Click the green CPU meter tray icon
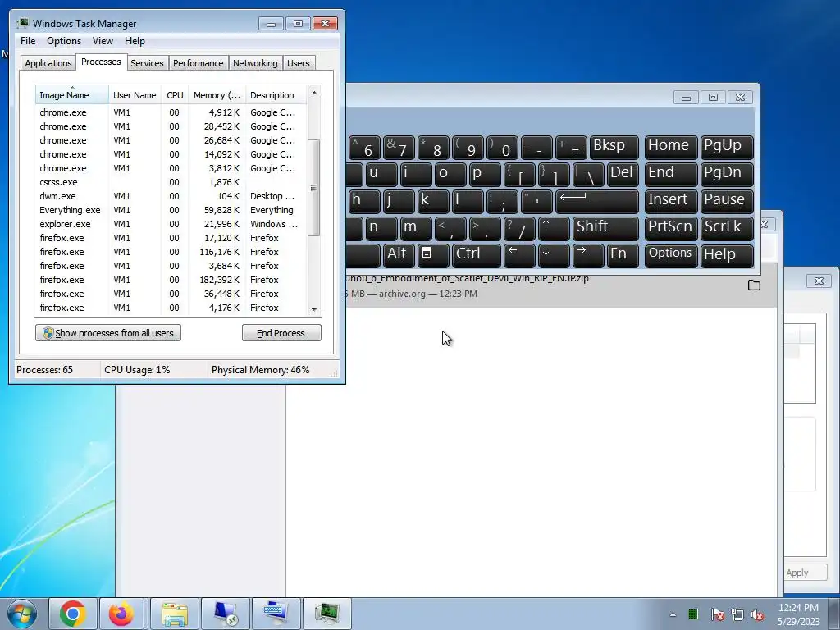840x630 pixels. tap(693, 614)
